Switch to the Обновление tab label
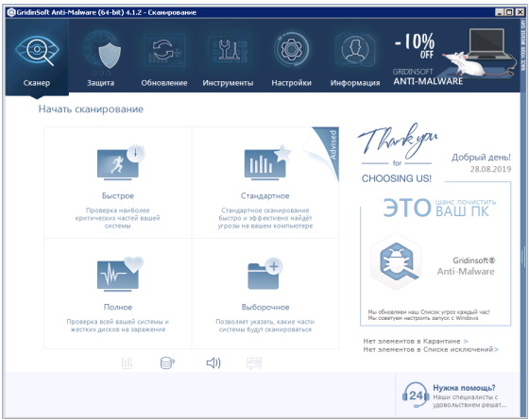This screenshot has width=529, height=420. [164, 83]
